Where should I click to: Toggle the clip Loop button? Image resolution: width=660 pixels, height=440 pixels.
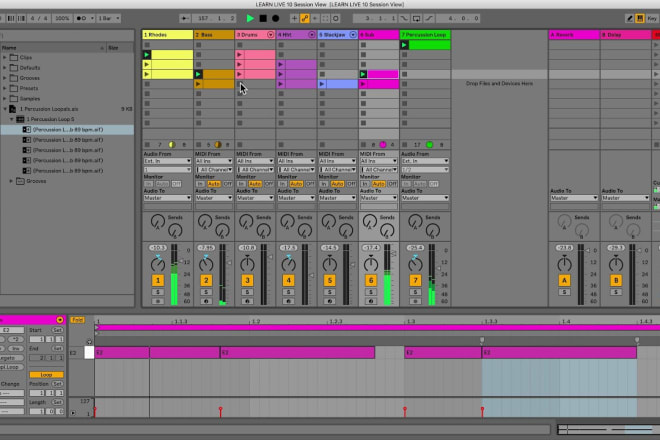46,375
